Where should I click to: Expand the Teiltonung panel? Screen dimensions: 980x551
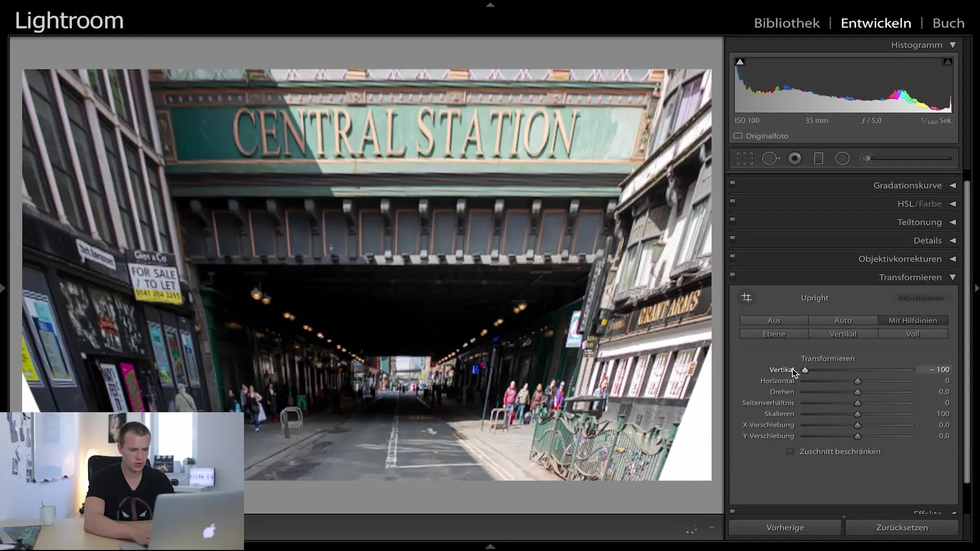pos(952,222)
